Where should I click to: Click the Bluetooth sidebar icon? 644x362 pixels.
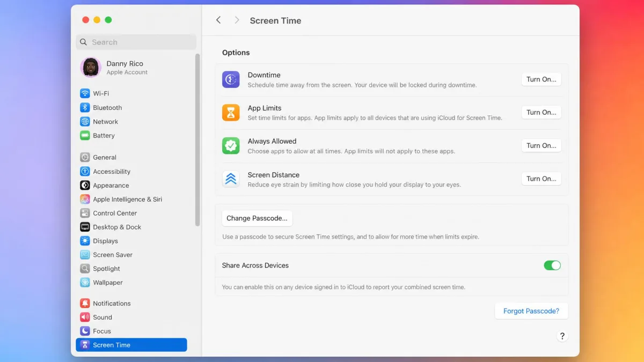click(85, 107)
